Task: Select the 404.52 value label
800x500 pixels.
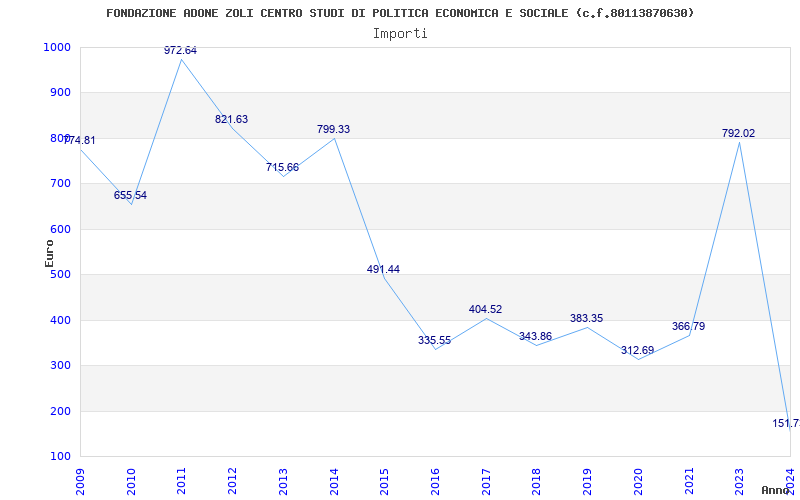Action: pyautogui.click(x=486, y=309)
